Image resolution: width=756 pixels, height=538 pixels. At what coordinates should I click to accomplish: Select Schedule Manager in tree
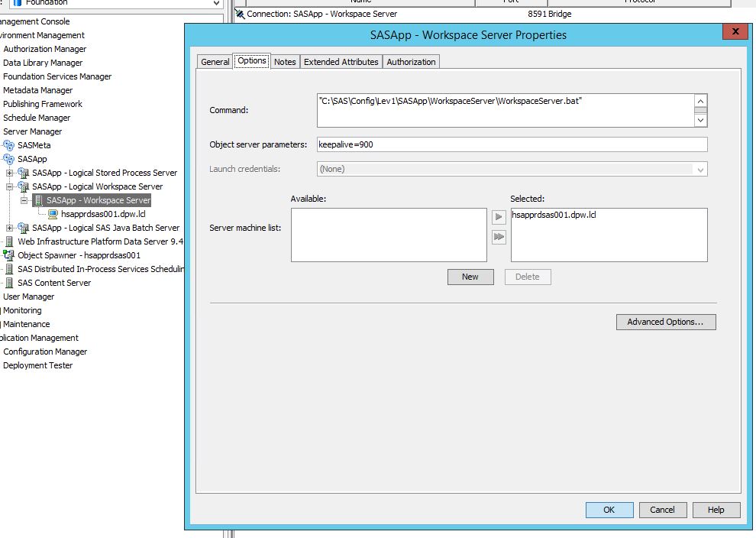pyautogui.click(x=37, y=118)
